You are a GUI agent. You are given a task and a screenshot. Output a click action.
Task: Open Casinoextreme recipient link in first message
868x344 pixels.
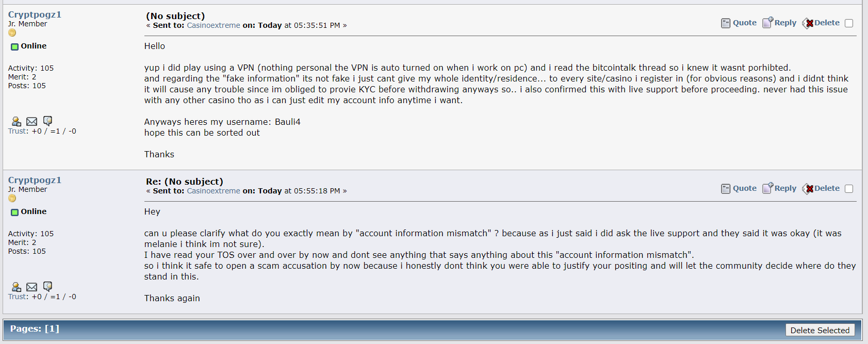[214, 25]
